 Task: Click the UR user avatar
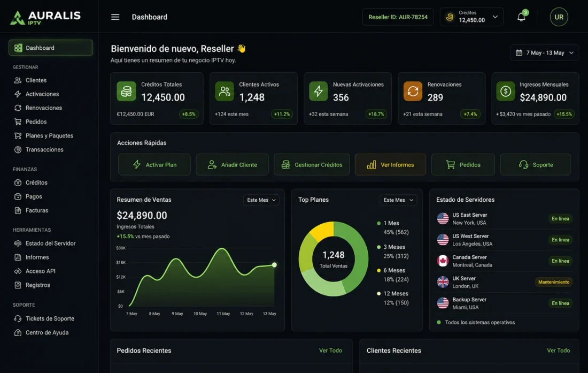559,17
